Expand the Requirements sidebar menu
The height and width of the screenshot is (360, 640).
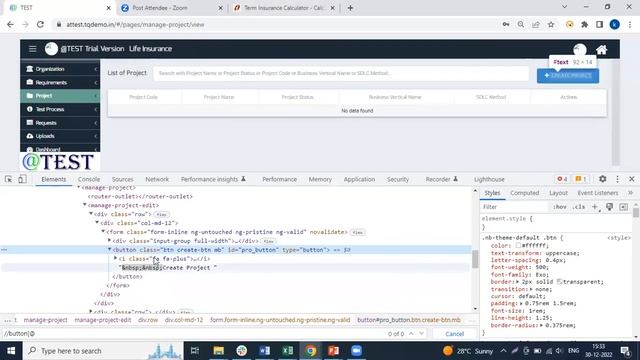coord(60,82)
